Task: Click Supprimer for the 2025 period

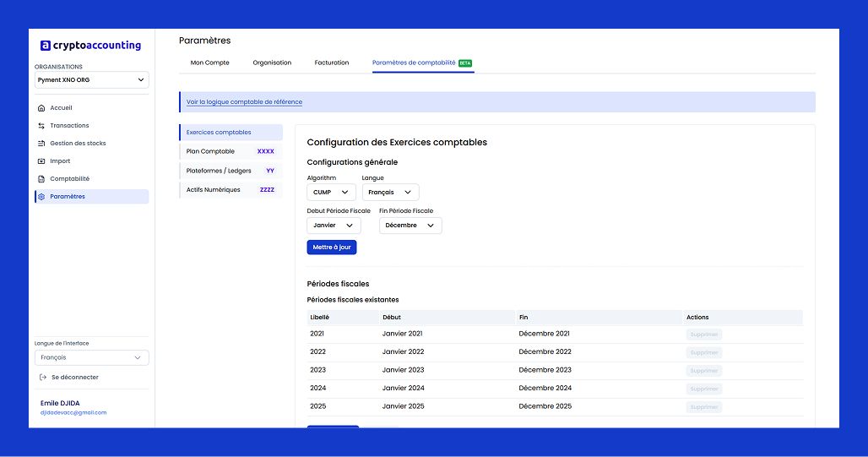Action: [x=704, y=407]
